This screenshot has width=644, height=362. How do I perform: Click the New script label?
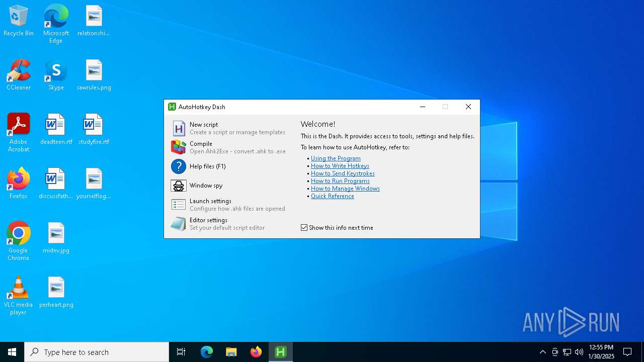[204, 125]
